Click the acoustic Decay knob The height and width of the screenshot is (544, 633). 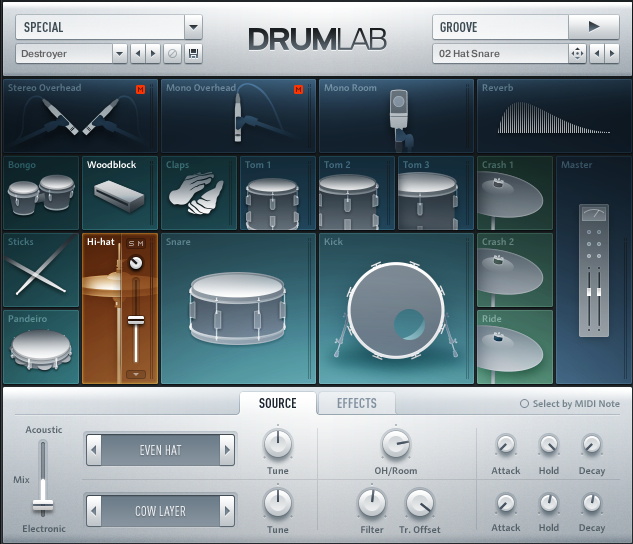point(592,444)
